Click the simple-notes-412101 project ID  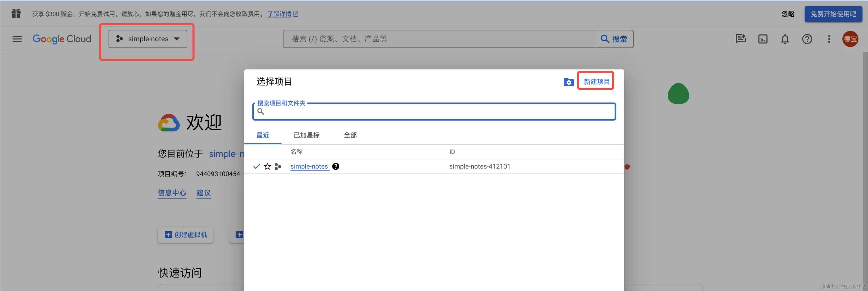click(x=480, y=166)
